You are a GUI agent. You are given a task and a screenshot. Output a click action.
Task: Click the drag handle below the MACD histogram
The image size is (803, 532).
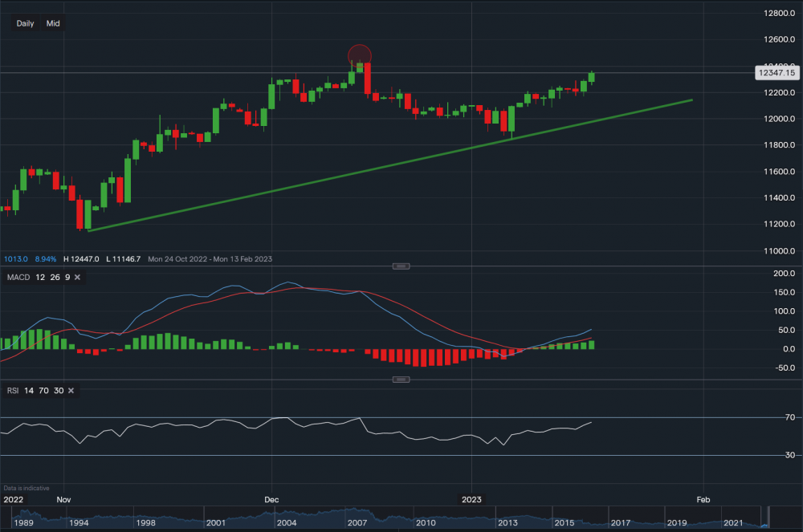[x=400, y=377]
